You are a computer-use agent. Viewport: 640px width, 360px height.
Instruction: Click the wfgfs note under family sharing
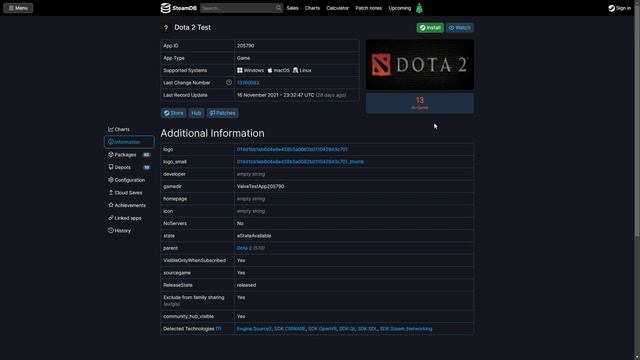(171, 304)
